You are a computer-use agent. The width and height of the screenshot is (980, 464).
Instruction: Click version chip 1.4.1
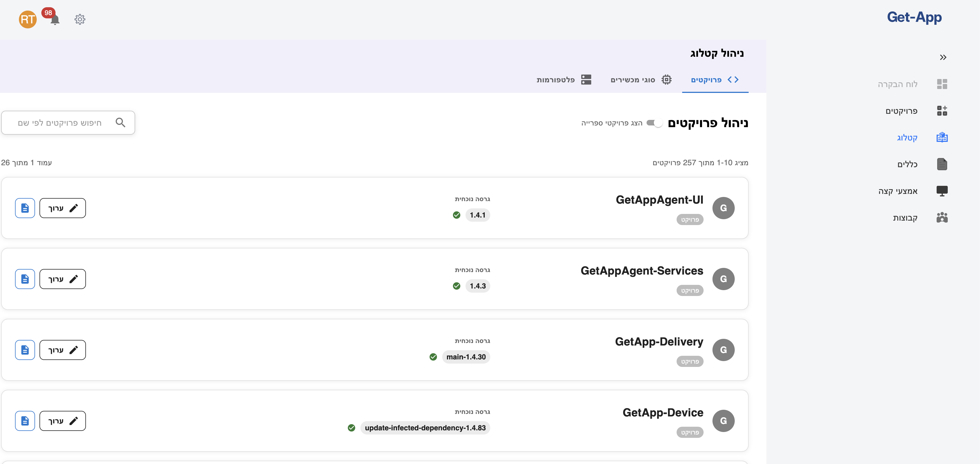tap(477, 215)
